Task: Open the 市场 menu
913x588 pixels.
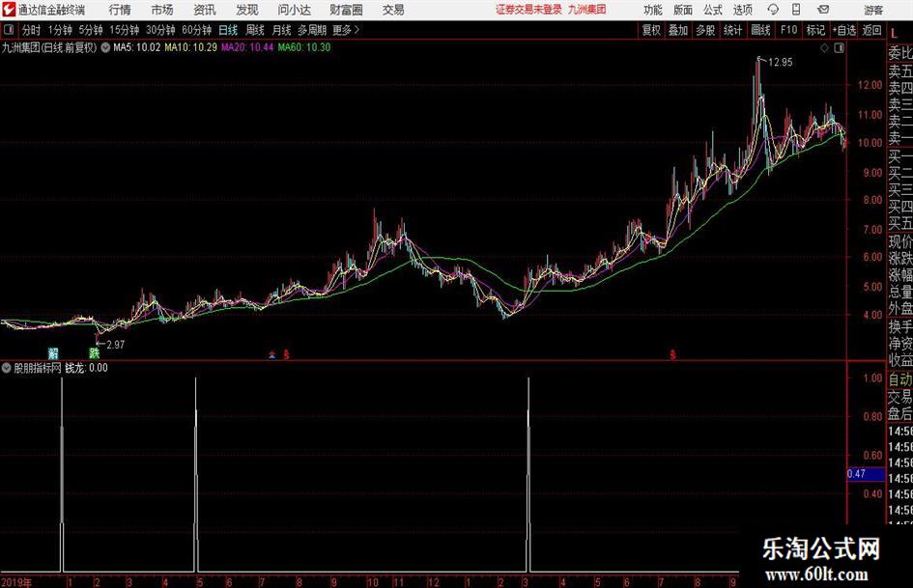Action: [162, 10]
